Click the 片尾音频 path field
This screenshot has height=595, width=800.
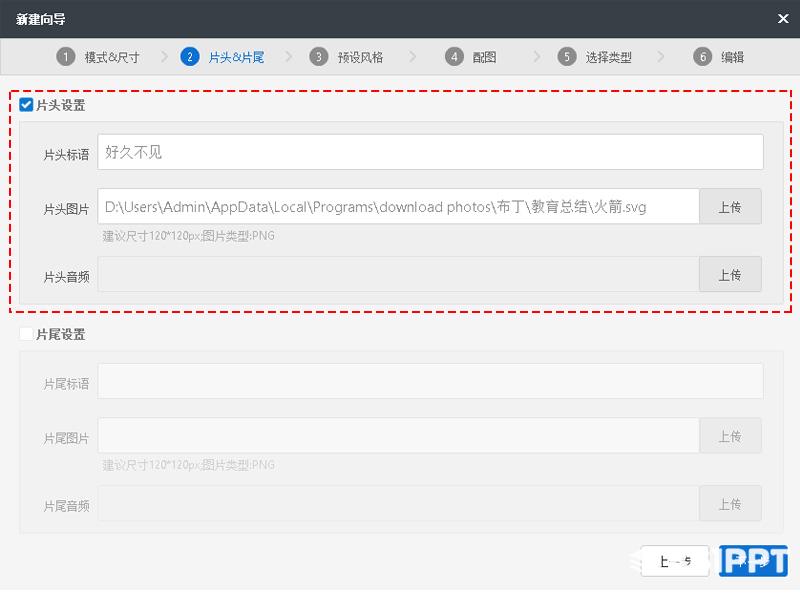(x=398, y=504)
